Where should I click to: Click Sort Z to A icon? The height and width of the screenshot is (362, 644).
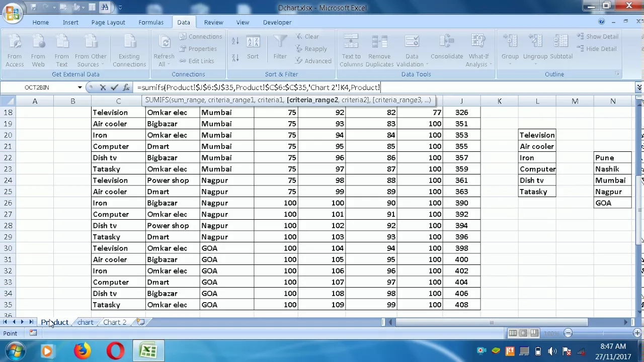235,57
